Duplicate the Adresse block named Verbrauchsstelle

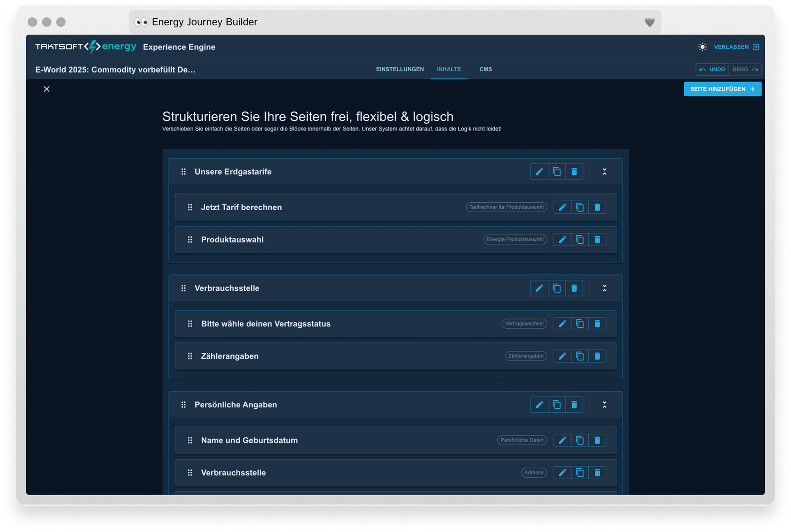(x=580, y=473)
